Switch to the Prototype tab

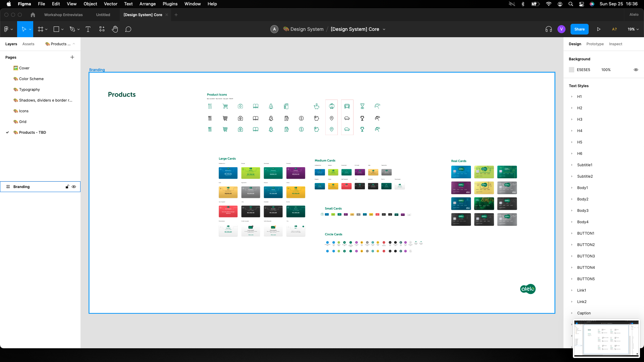[x=595, y=44]
